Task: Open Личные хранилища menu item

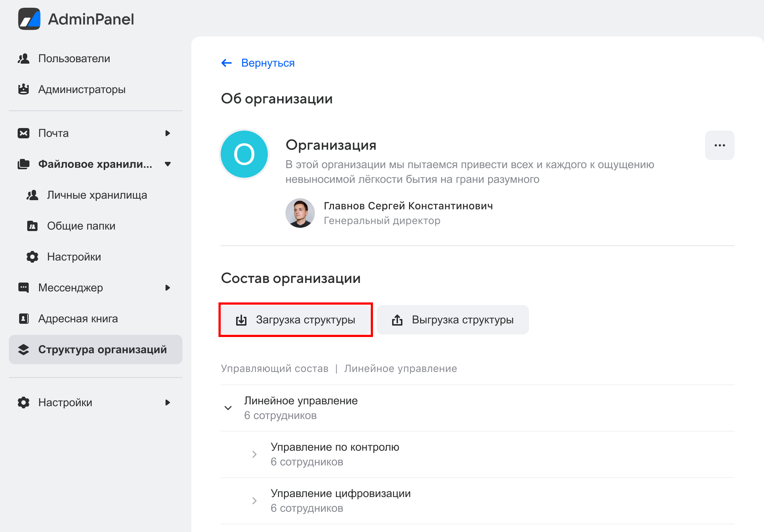Action: (97, 195)
